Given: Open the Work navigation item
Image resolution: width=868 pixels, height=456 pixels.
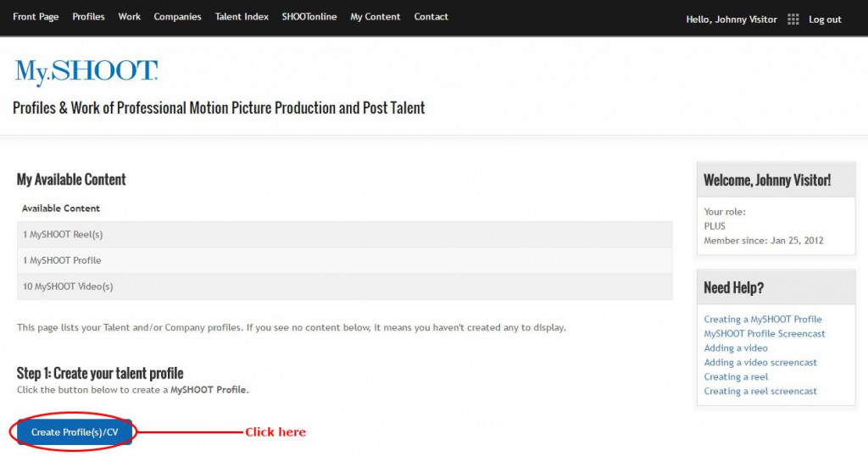Looking at the screenshot, I should click(129, 17).
